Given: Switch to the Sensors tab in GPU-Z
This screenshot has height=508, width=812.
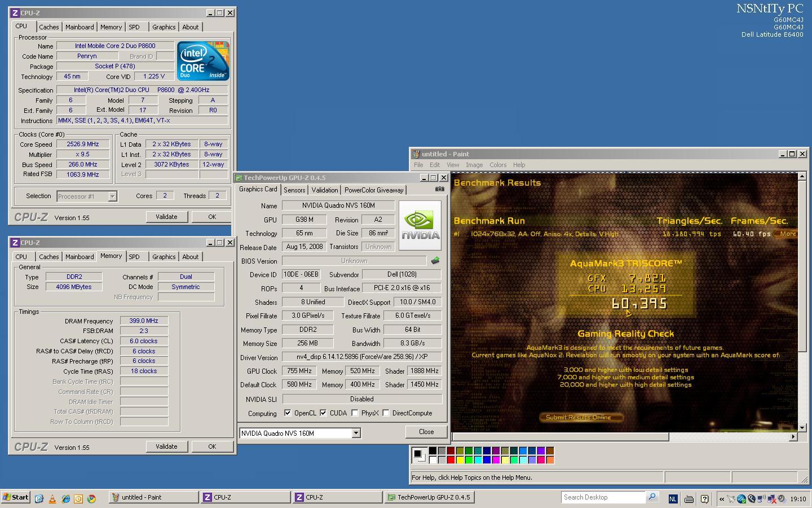Looking at the screenshot, I should 294,190.
